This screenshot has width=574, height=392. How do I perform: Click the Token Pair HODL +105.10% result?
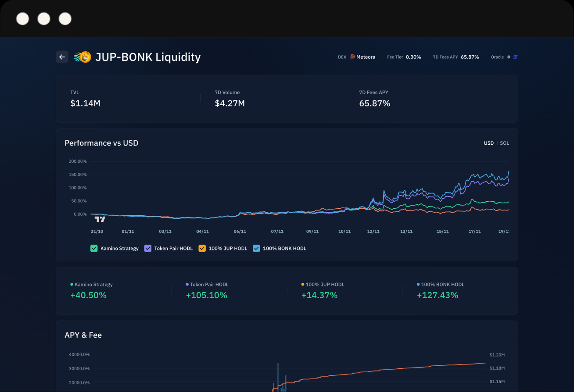[206, 296]
